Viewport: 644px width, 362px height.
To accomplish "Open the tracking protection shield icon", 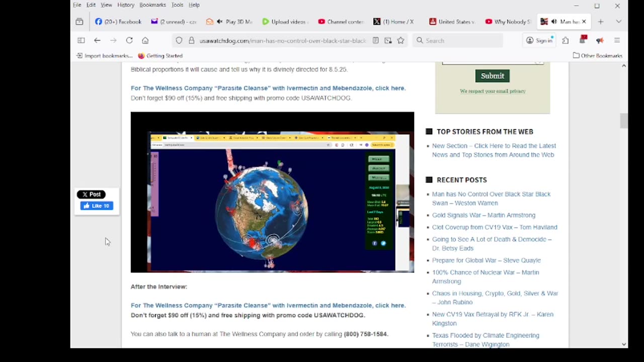I will (x=179, y=41).
